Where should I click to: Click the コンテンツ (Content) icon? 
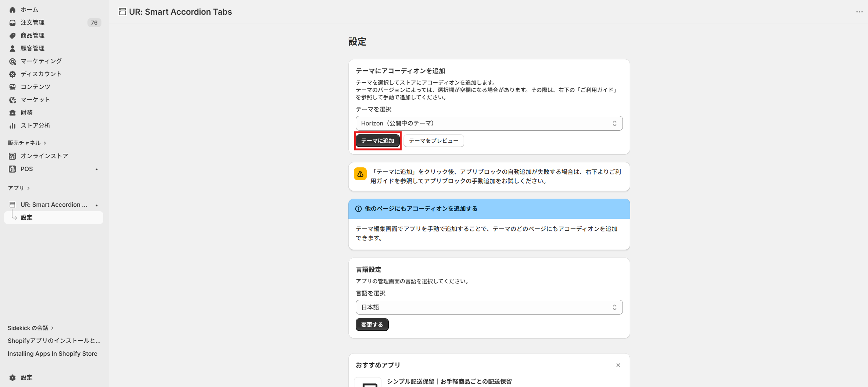12,87
